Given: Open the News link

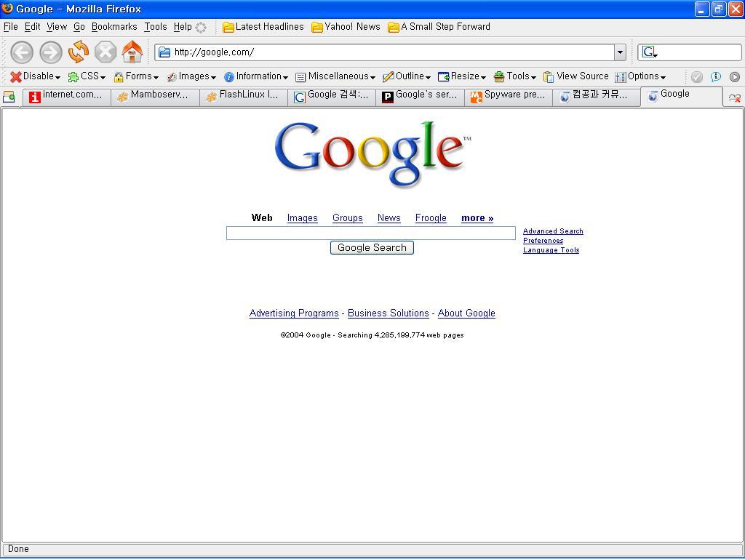Looking at the screenshot, I should pos(389,218).
